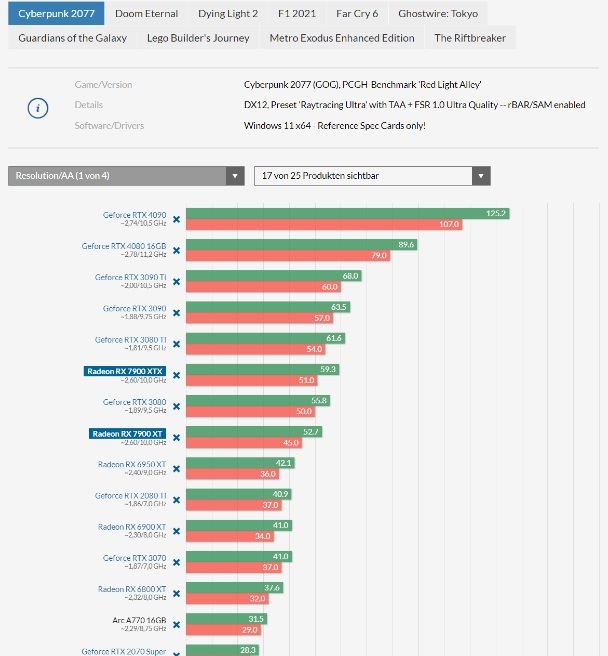Click the red 51.0 bar for RX 7900 XTX
This screenshot has height=656, width=608.
(252, 380)
